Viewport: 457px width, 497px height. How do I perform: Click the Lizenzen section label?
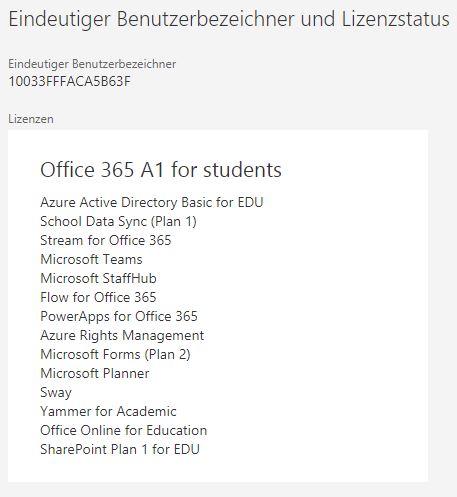click(x=31, y=119)
